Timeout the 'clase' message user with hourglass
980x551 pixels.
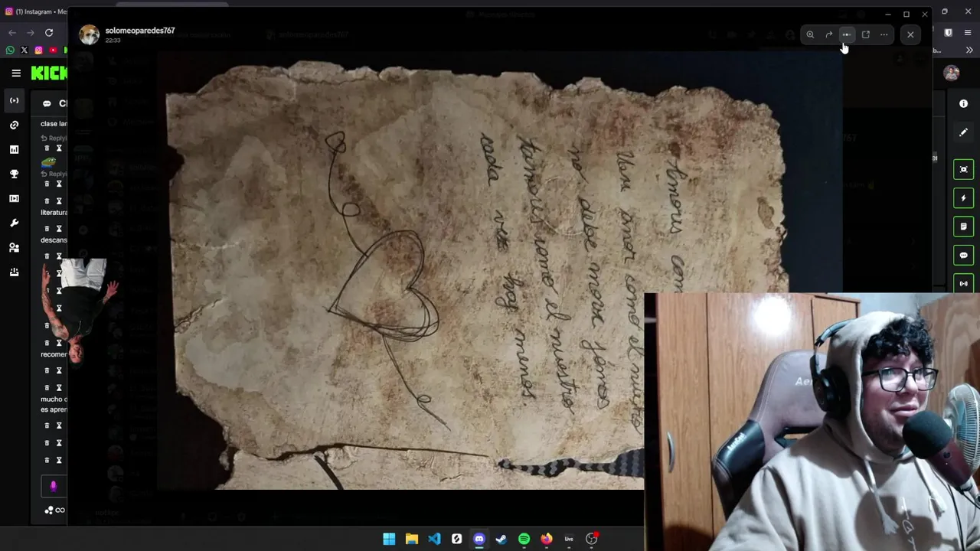(59, 148)
